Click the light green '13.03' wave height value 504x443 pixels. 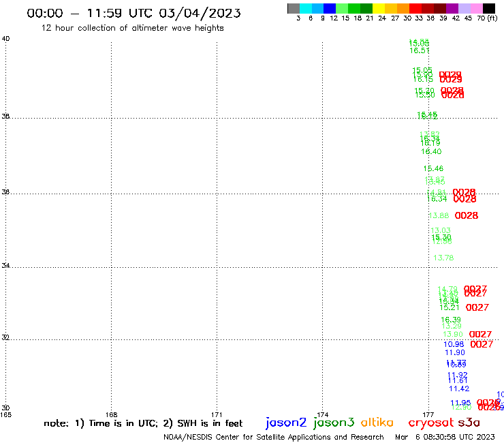pos(441,230)
